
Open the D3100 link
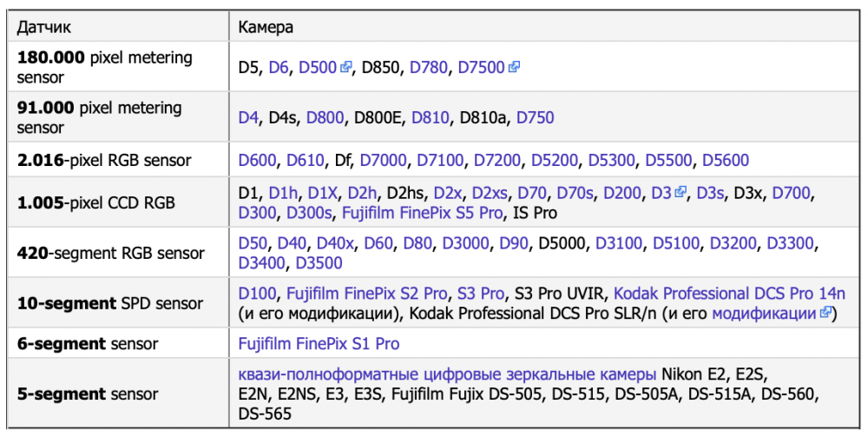click(x=619, y=243)
